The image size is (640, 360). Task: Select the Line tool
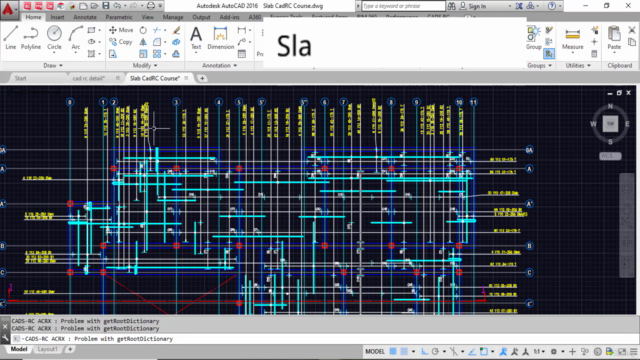coord(11,38)
